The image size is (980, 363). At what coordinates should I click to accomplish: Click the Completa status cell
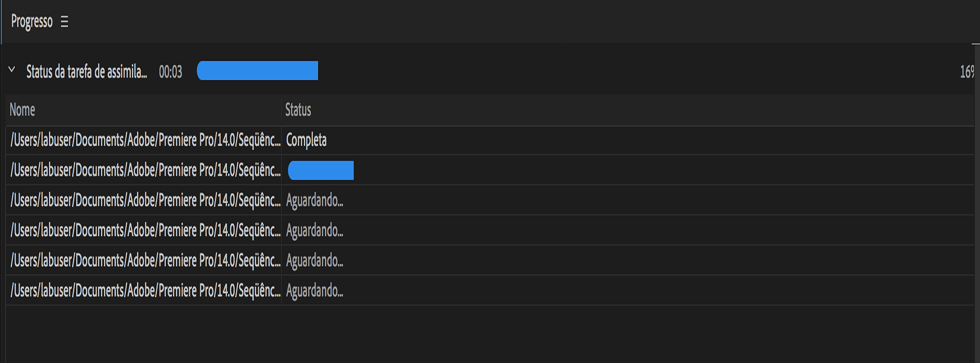click(306, 141)
